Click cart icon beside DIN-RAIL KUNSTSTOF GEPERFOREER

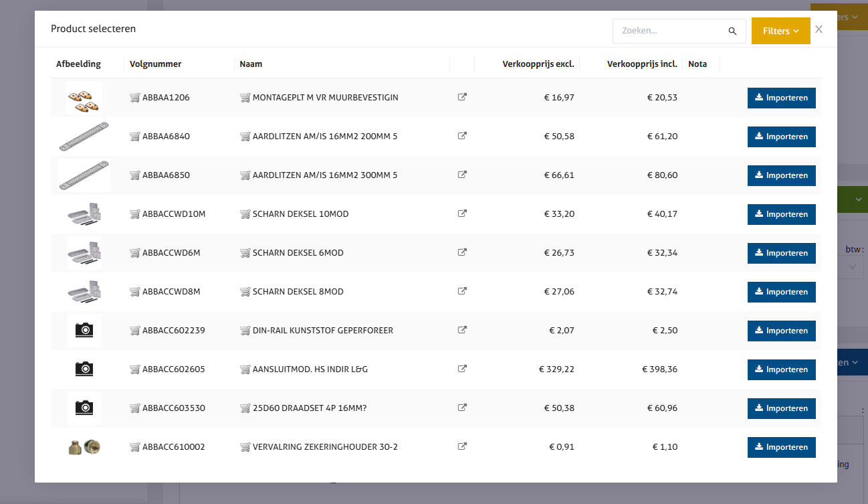coord(245,331)
